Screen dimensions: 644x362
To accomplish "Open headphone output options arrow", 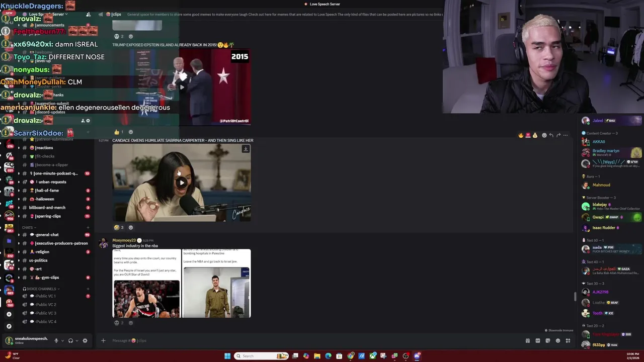I will 76,340.
